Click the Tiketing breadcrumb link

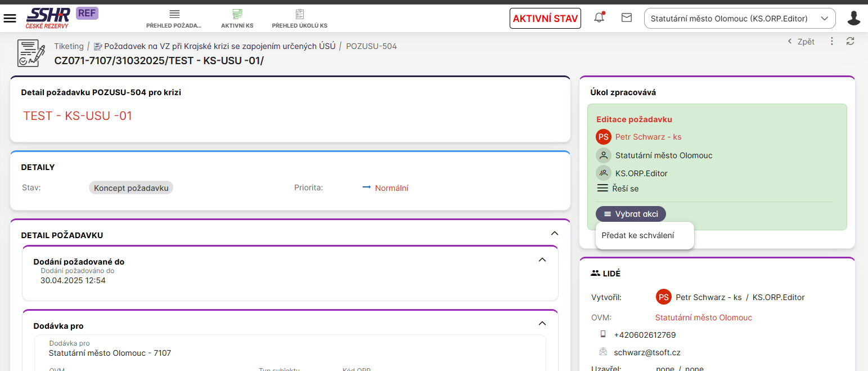[69, 46]
